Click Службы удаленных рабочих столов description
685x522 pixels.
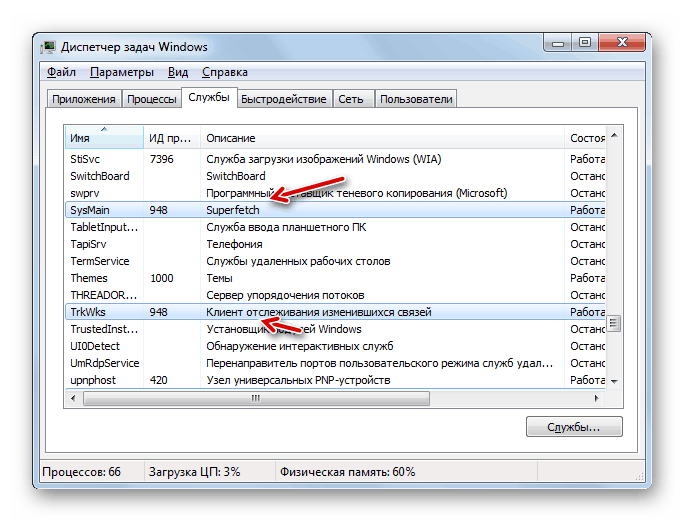click(298, 261)
